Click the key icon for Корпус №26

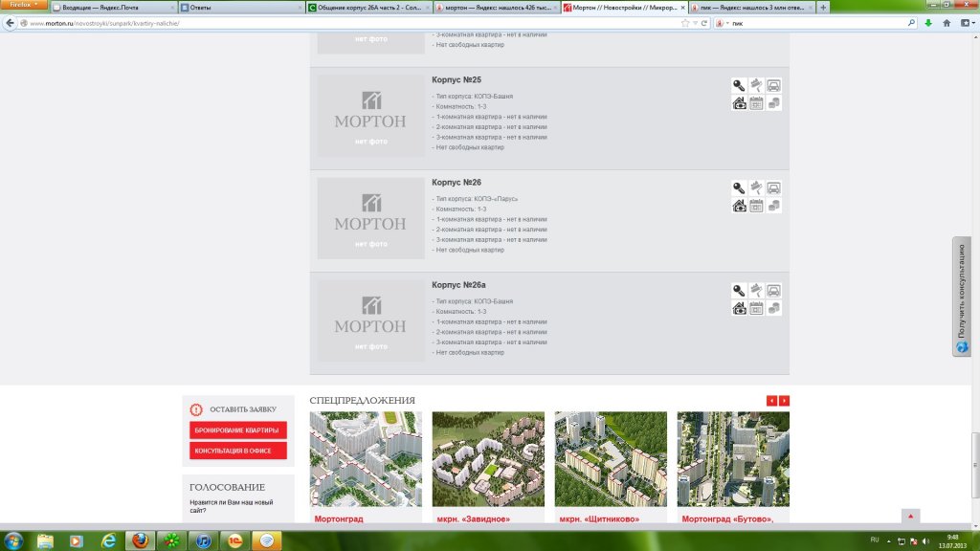coord(739,188)
